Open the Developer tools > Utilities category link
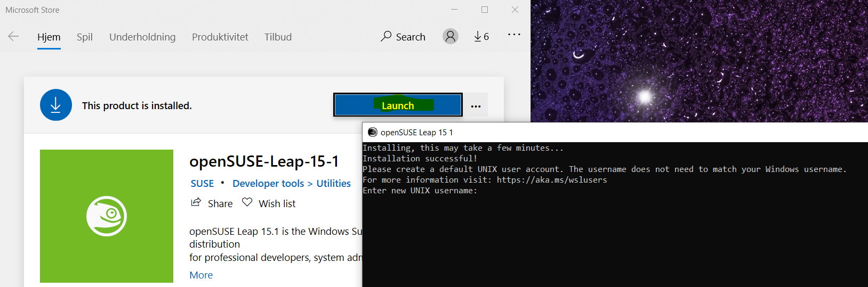This screenshot has height=287, width=868. click(292, 183)
